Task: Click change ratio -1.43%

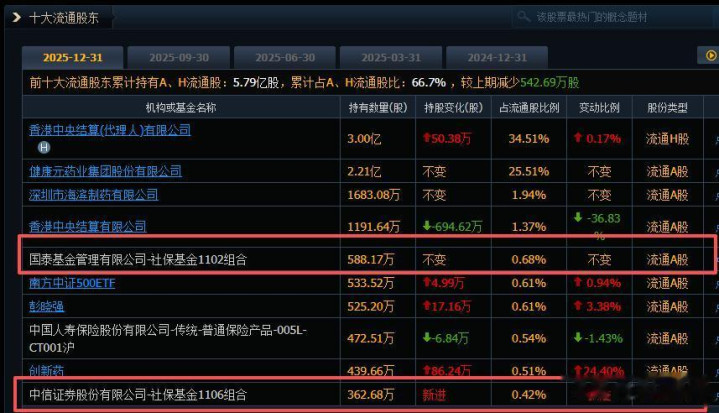Action: pyautogui.click(x=598, y=338)
